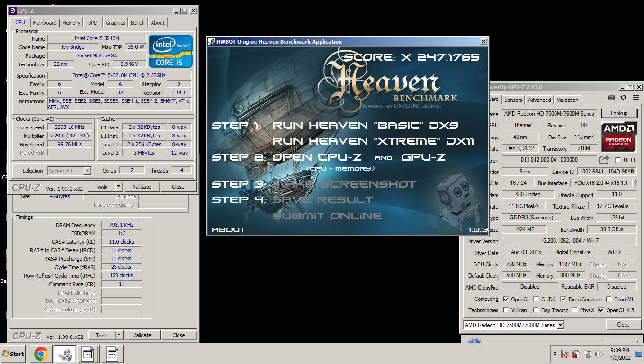Screen dimensions: 644x364
Task: Click Show Desktop button beside clock
Action: click(x=638, y=354)
